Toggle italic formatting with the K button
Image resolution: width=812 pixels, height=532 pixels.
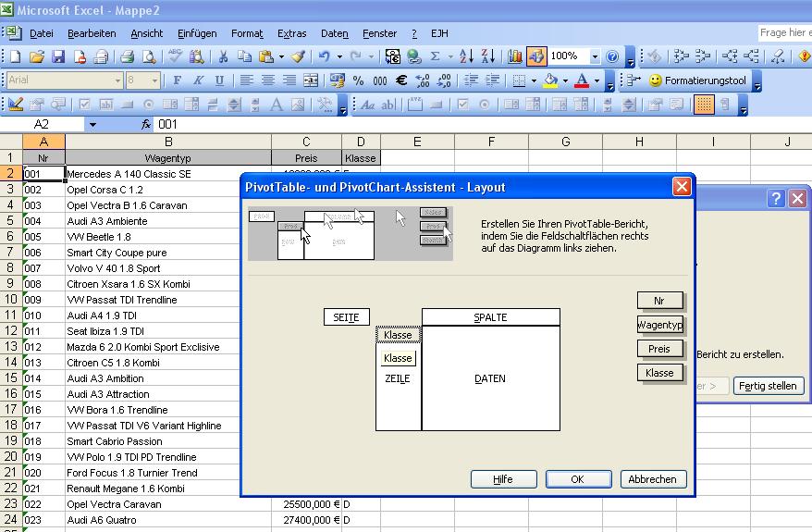pyautogui.click(x=198, y=80)
